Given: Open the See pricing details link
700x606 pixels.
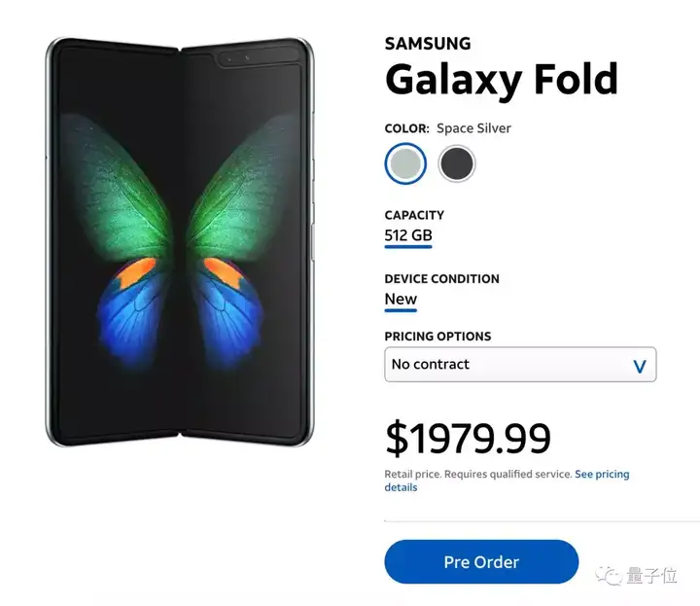Looking at the screenshot, I should pyautogui.click(x=601, y=474).
